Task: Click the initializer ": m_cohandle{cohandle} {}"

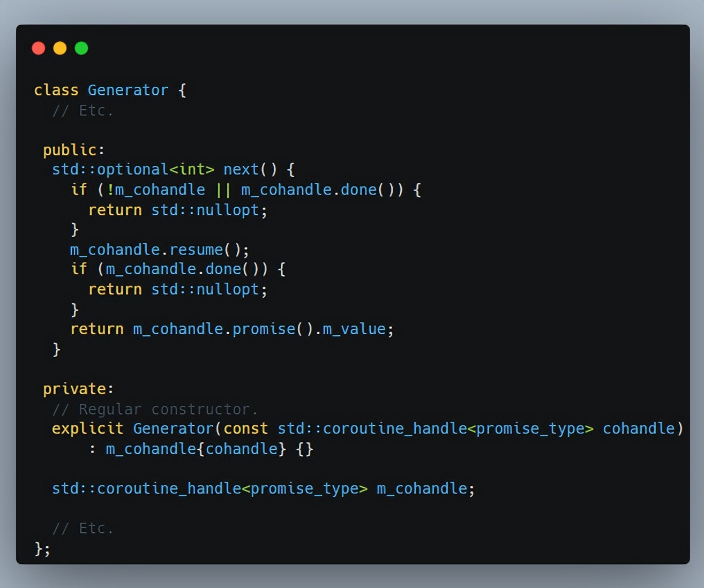Action: [201, 449]
